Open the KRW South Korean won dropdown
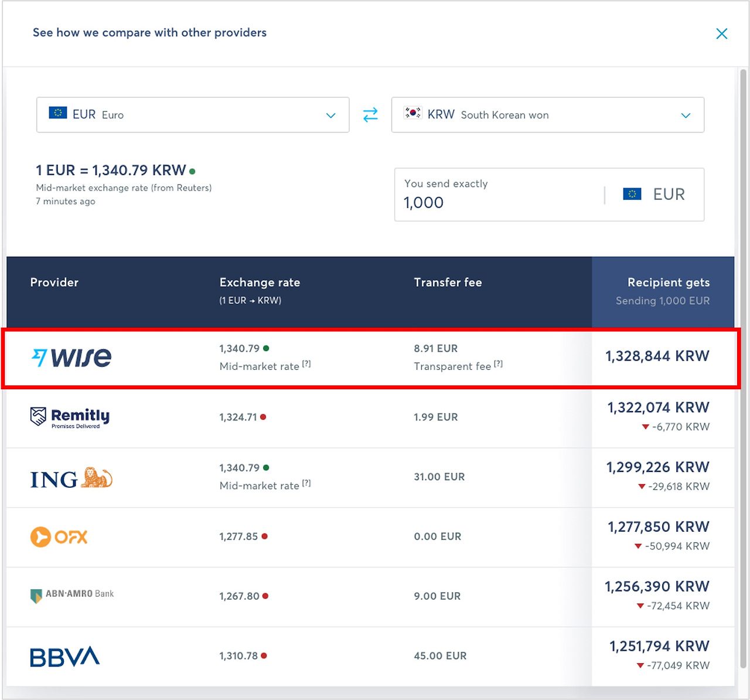This screenshot has height=700, width=750. tap(548, 115)
